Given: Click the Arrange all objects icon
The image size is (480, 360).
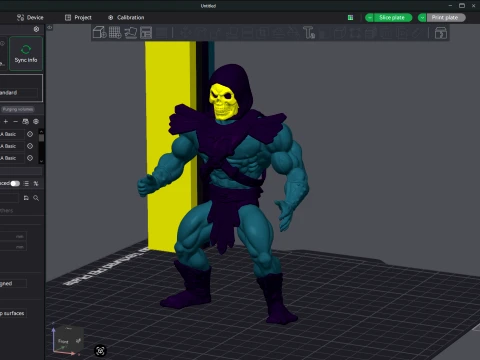Looking at the screenshot, I should coord(146,33).
